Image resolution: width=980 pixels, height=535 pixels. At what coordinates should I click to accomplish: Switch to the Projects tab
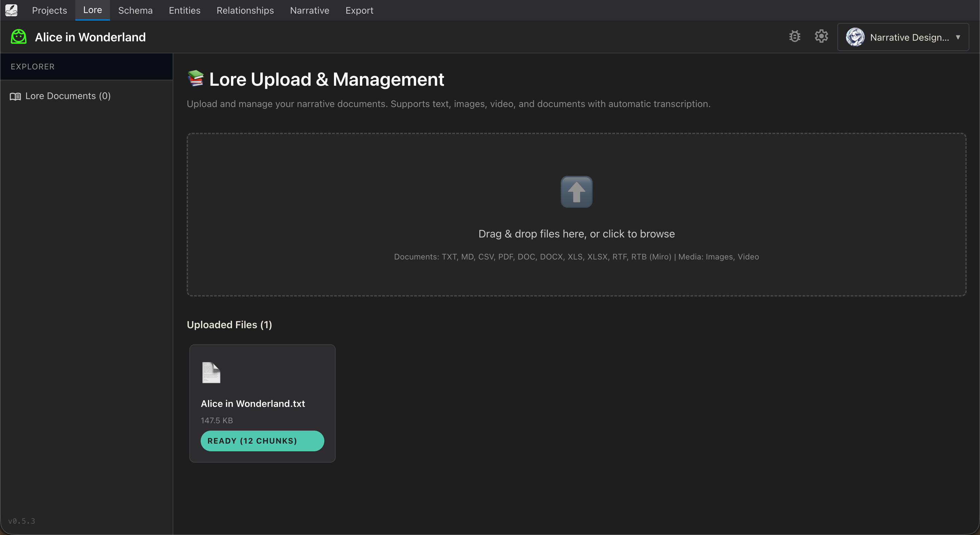point(49,10)
